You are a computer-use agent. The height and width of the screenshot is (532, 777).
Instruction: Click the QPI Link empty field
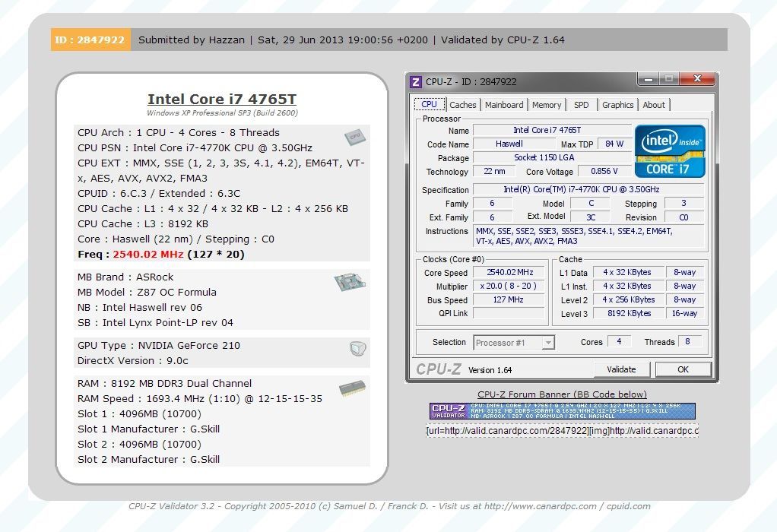click(509, 313)
